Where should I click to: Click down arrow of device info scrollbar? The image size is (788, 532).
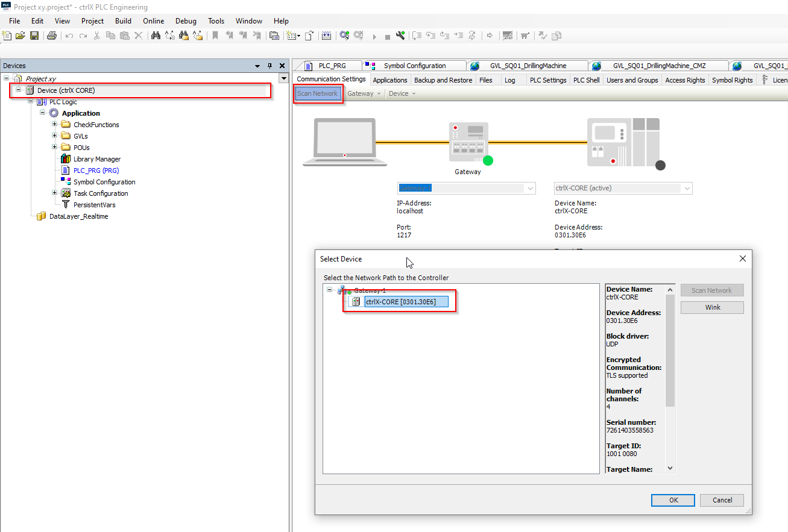[x=670, y=468]
